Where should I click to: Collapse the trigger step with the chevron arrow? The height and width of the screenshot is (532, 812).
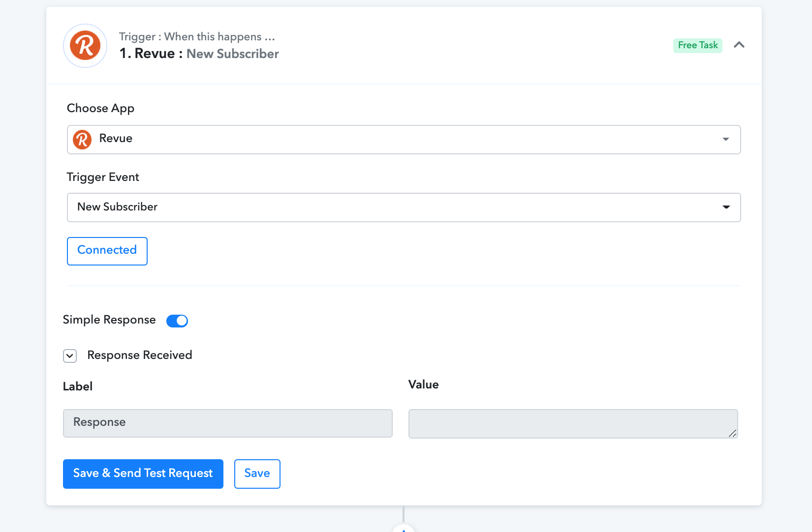click(x=739, y=45)
